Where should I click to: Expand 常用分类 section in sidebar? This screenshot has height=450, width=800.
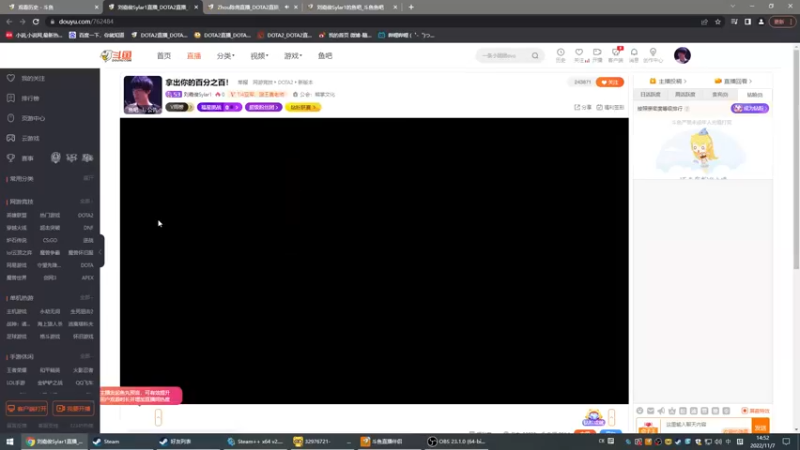88,178
